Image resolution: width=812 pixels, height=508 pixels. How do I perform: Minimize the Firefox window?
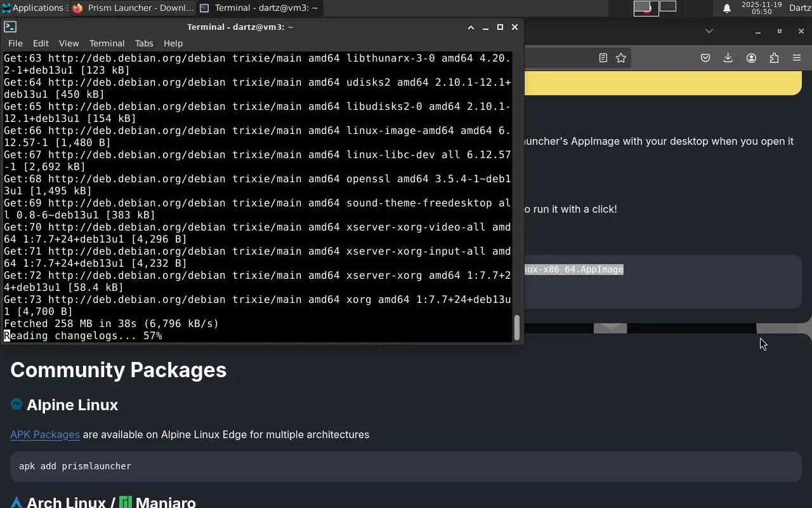pyautogui.click(x=757, y=31)
